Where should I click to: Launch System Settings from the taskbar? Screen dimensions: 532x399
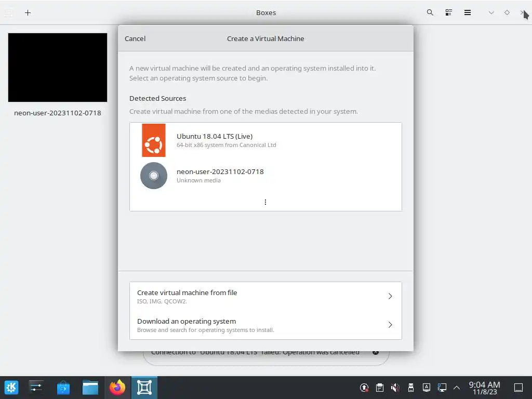coord(36,388)
